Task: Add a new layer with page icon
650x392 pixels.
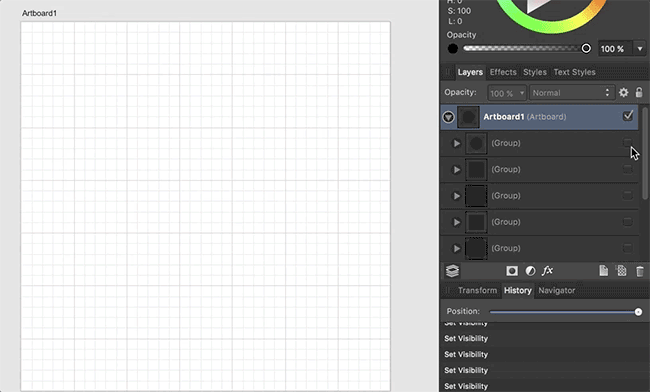Action: pos(604,271)
